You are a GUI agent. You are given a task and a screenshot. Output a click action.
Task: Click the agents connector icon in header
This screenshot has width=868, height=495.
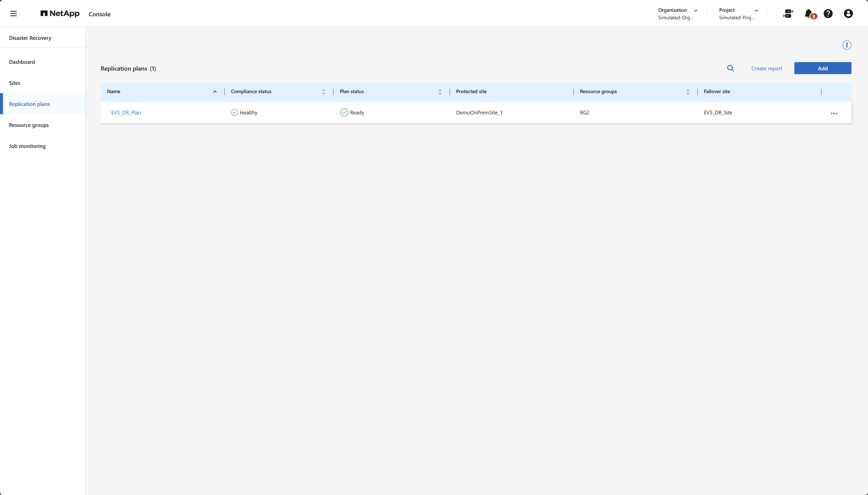788,14
